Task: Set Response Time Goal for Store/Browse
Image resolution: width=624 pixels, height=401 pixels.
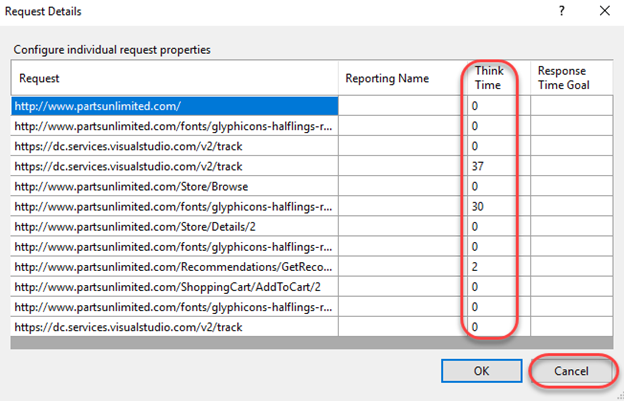Action: pos(571,186)
